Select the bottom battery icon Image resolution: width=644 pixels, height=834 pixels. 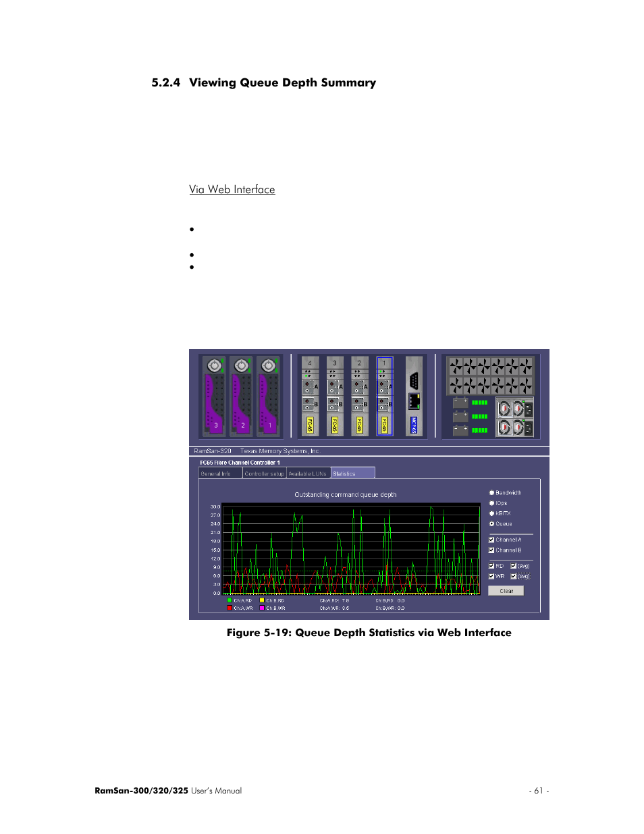tap(460, 430)
